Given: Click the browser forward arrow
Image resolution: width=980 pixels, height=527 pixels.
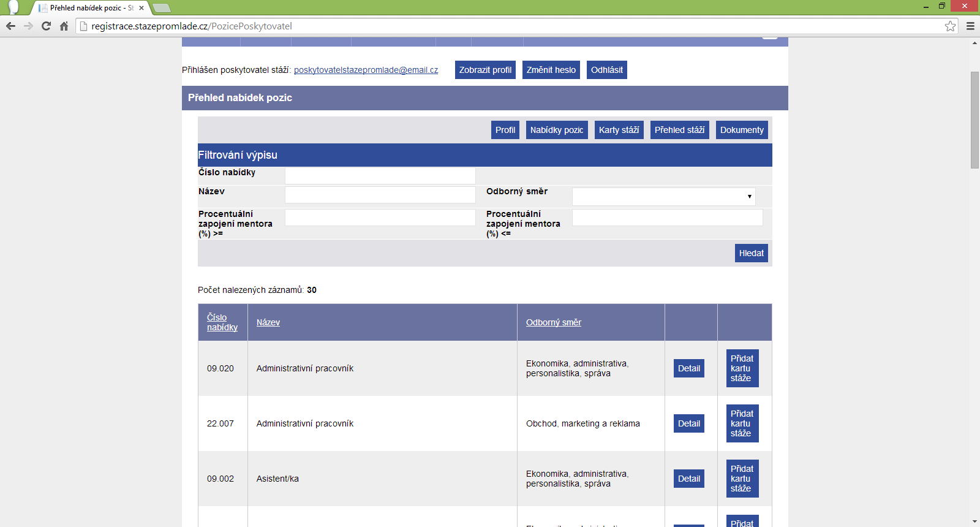Looking at the screenshot, I should 28,26.
